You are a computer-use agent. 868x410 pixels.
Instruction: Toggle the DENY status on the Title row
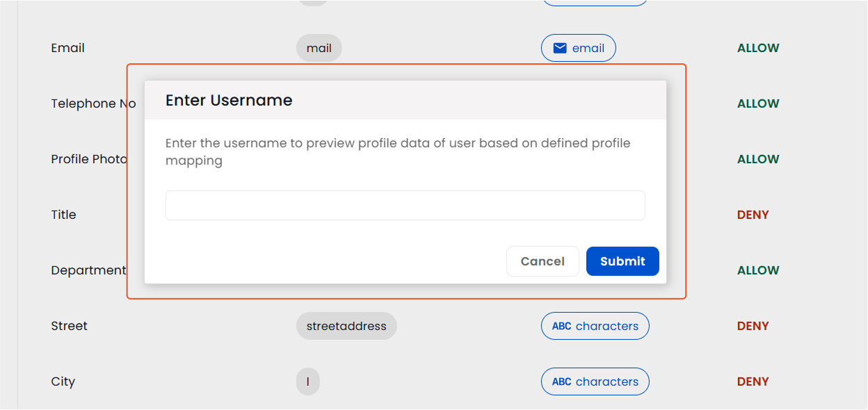click(x=753, y=215)
